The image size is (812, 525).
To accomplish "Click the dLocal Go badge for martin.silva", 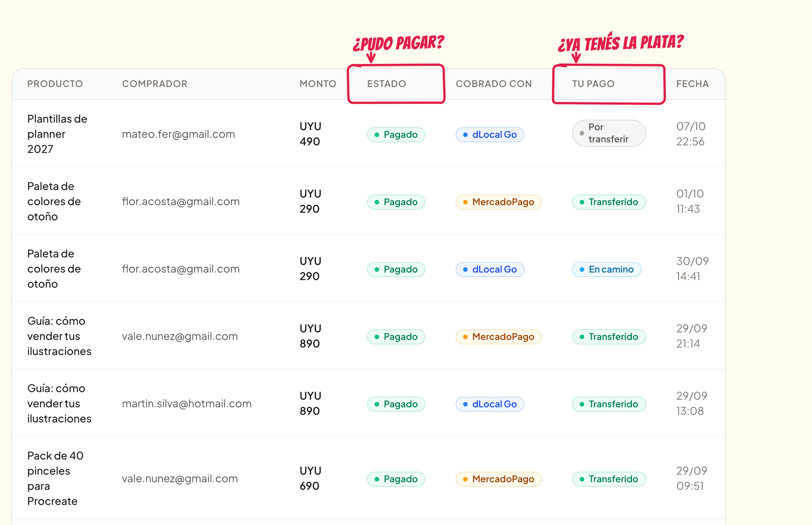I will (490, 404).
